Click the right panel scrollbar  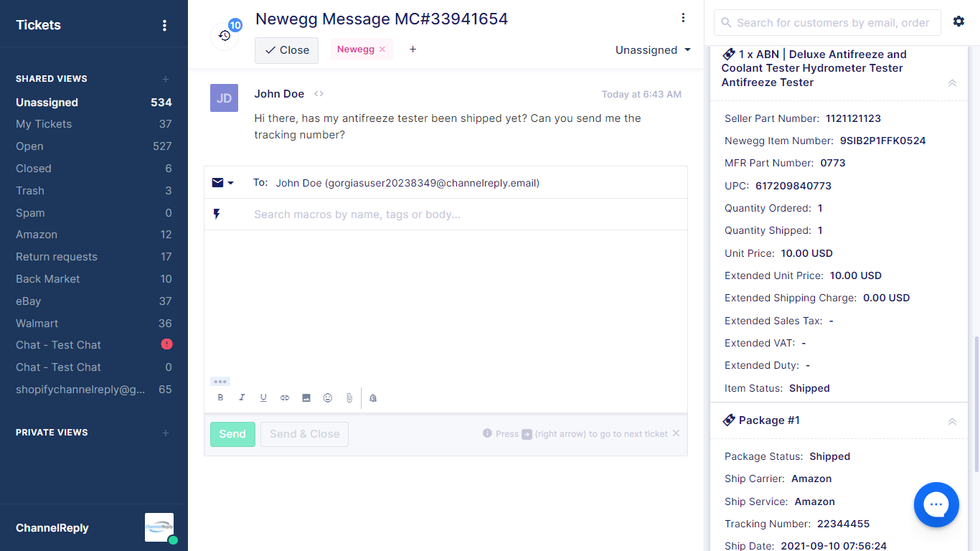click(x=976, y=404)
